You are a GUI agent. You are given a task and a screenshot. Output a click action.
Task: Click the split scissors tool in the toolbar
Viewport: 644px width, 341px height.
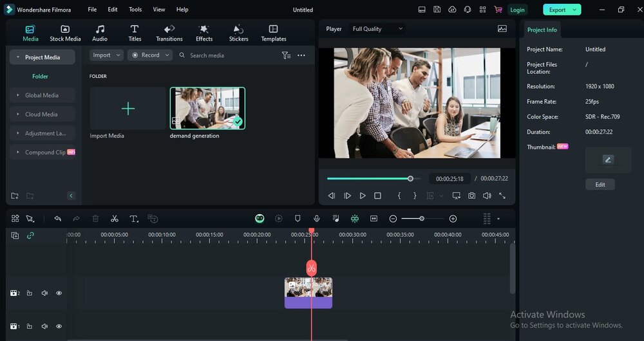115,219
